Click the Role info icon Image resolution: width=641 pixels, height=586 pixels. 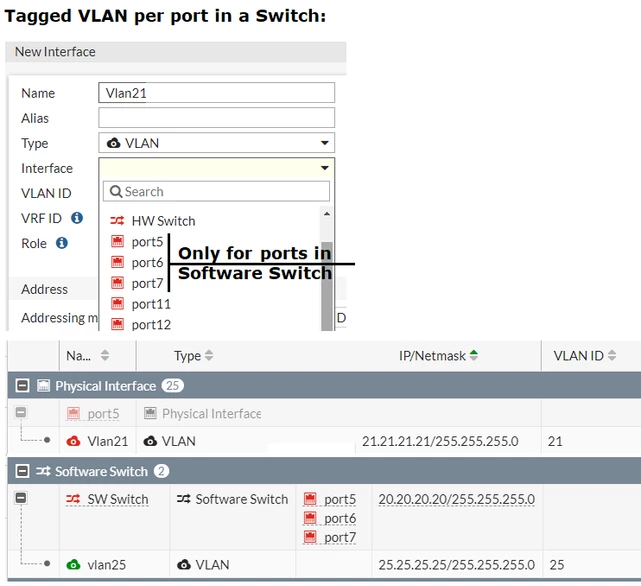coord(62,243)
